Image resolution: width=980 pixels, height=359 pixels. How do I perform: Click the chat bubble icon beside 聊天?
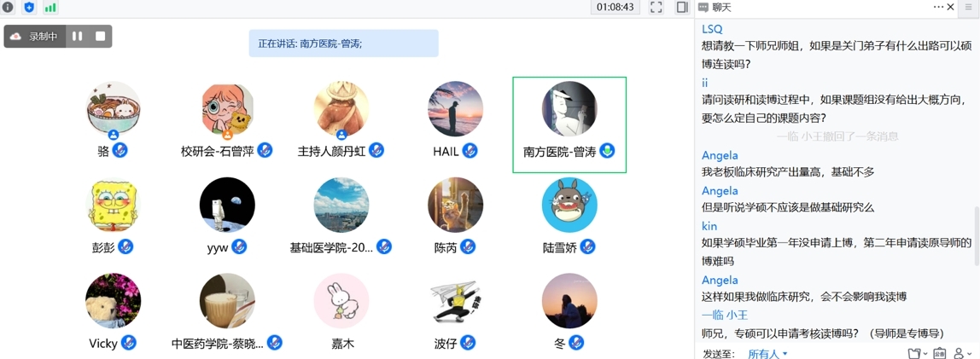(703, 8)
